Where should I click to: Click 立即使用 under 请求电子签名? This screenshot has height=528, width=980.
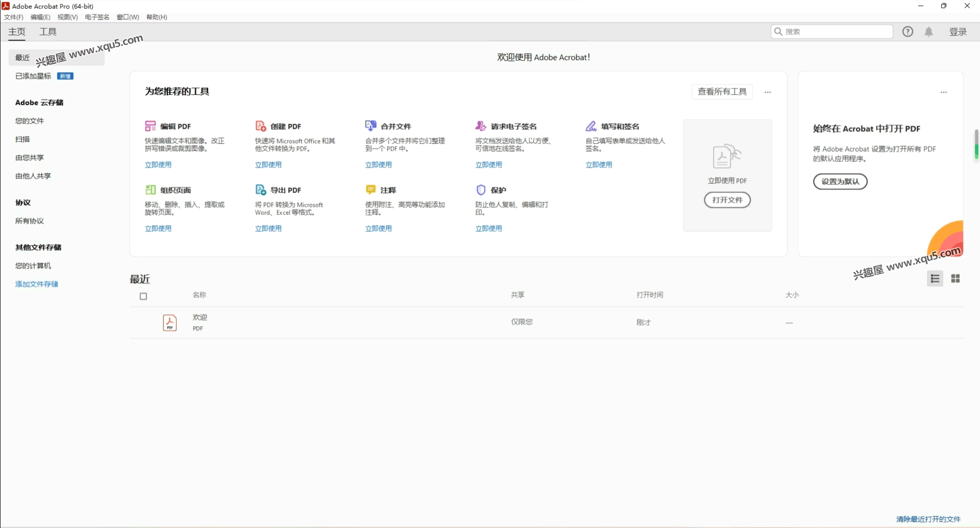pyautogui.click(x=489, y=165)
